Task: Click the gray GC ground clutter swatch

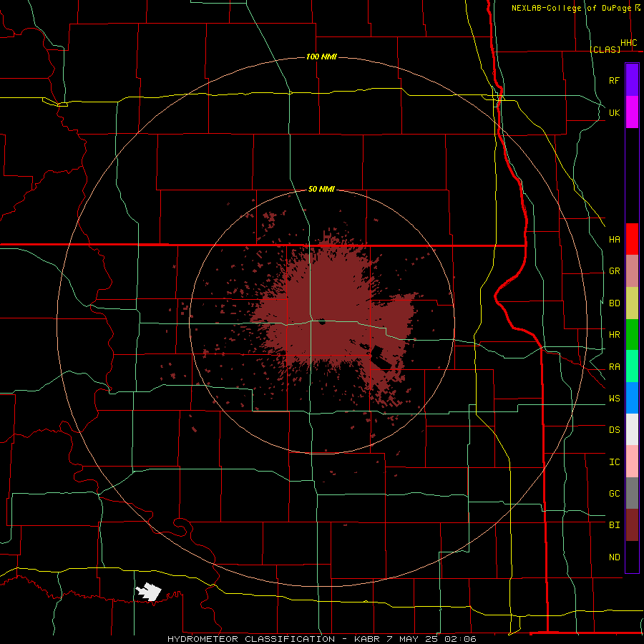Action: click(632, 493)
